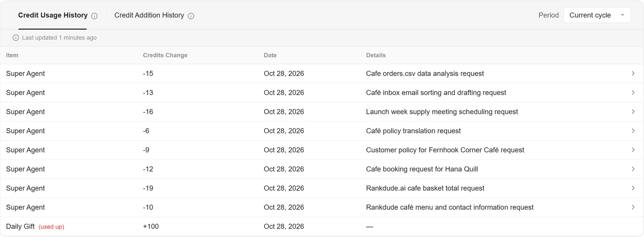Click Rankdude.ai cafe basket total request text

425,188
